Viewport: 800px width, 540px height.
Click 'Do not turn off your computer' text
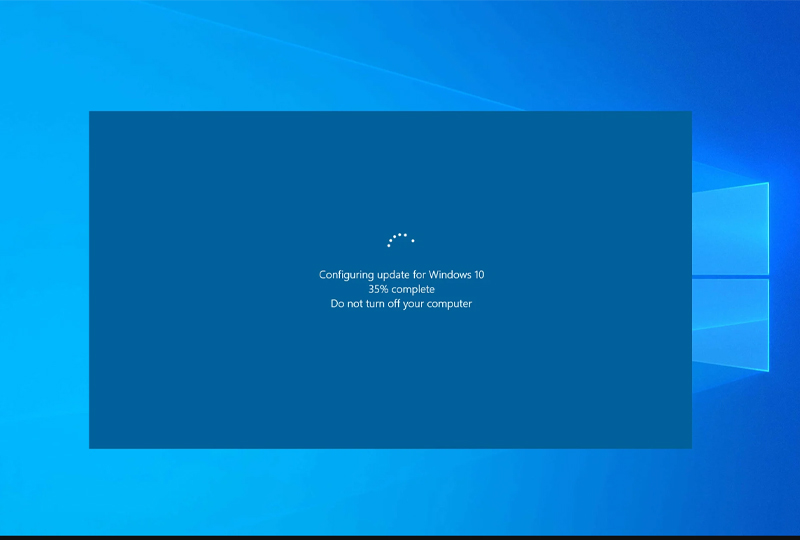(401, 304)
